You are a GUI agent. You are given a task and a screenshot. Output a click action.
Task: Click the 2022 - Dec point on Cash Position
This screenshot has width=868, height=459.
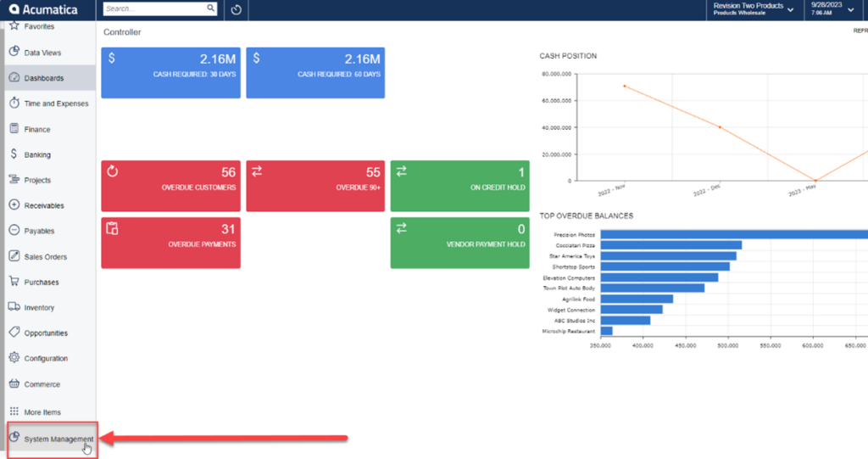[x=720, y=127]
